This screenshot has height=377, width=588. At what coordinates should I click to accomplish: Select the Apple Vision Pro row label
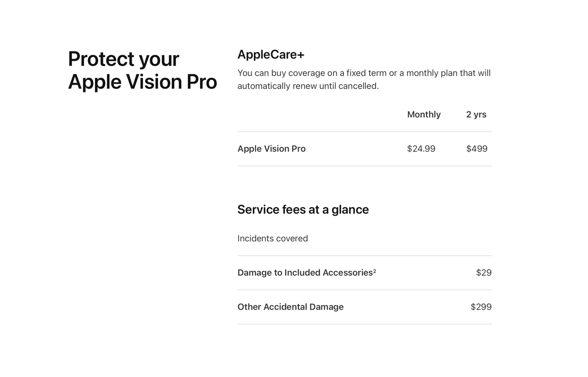(272, 149)
